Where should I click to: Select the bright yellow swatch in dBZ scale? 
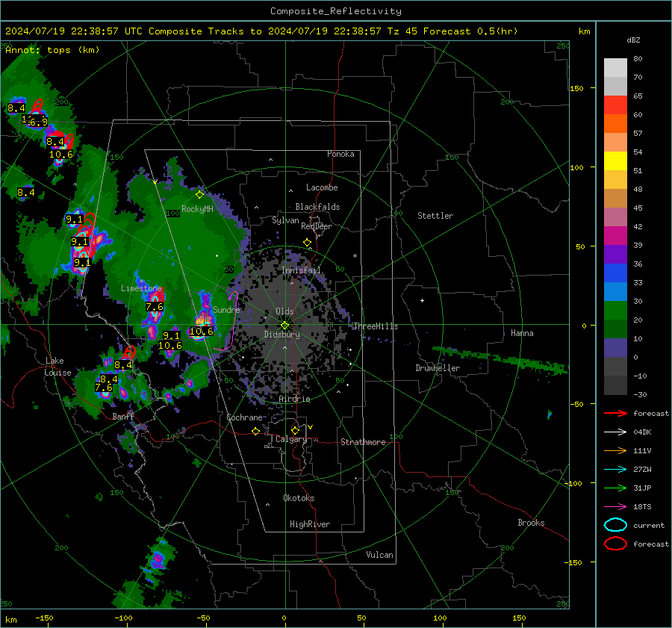[615, 161]
